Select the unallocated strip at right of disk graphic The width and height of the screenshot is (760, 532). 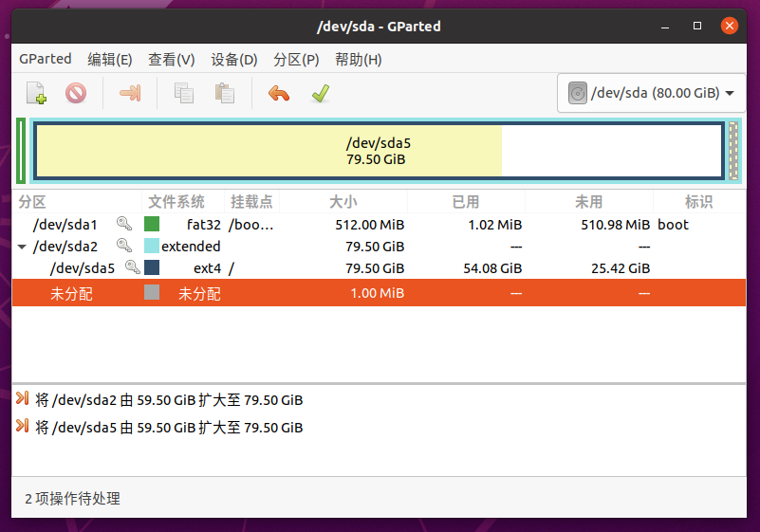(733, 151)
